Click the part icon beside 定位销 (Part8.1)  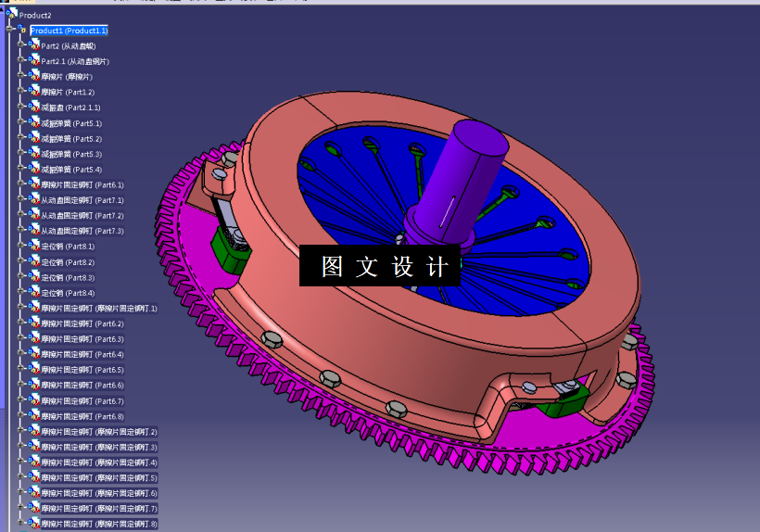34,246
